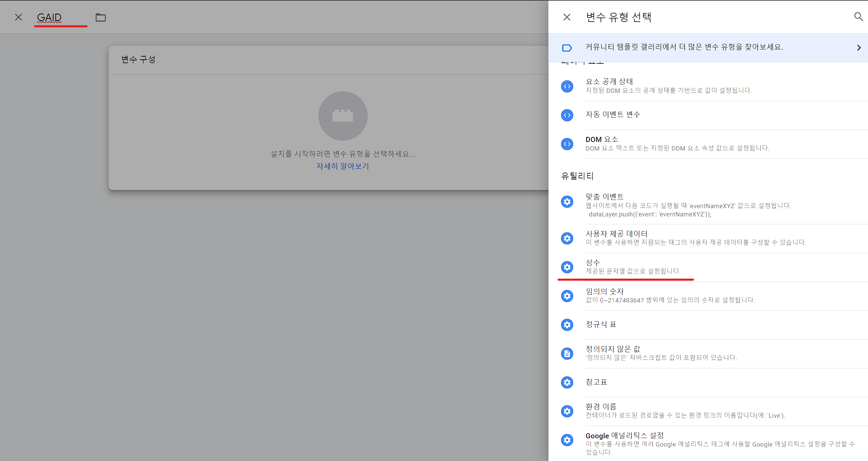Viewport: 868px width, 461px height.
Task: Close the 변수 유형 선택 panel
Action: 567,17
